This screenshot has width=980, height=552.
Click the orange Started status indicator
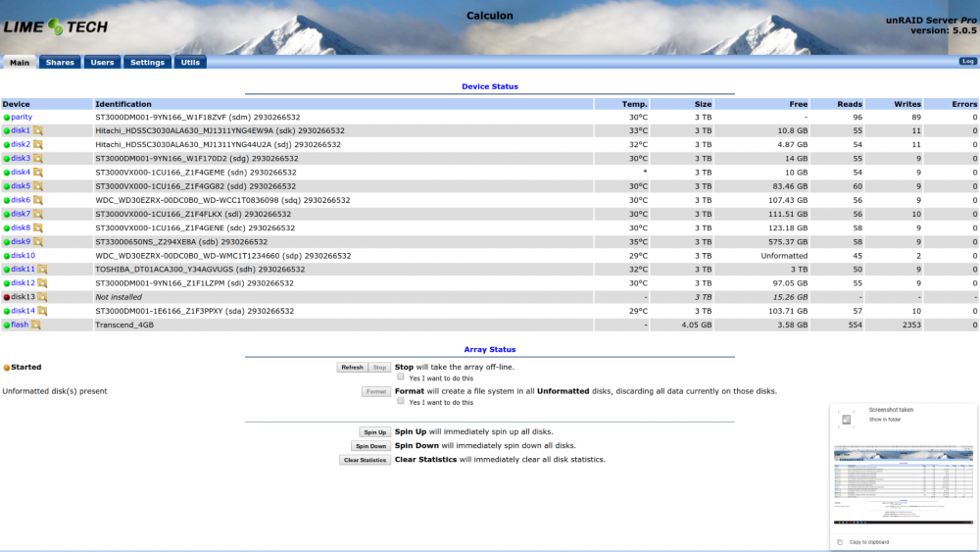point(6,368)
